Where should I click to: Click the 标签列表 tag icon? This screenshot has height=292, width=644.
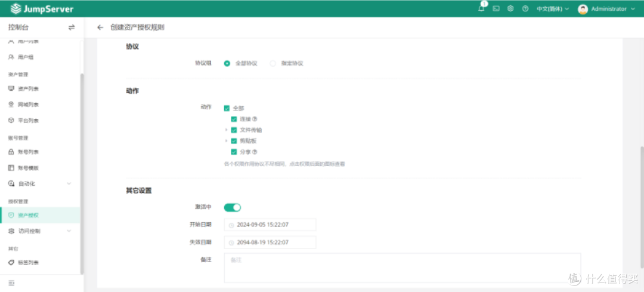click(11, 263)
